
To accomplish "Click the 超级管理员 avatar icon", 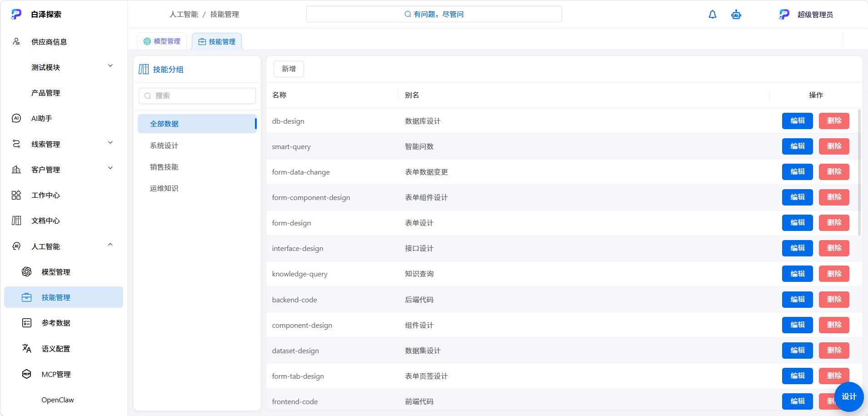I will point(784,15).
